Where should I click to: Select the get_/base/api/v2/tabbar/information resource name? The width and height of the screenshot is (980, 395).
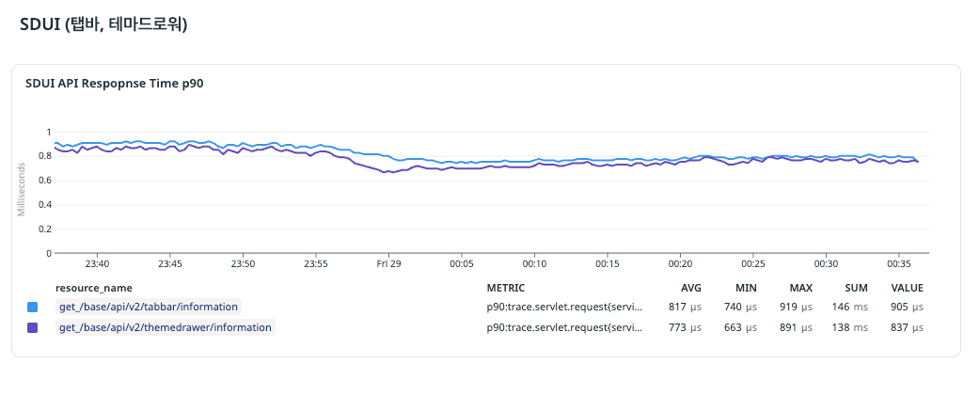[149, 307]
